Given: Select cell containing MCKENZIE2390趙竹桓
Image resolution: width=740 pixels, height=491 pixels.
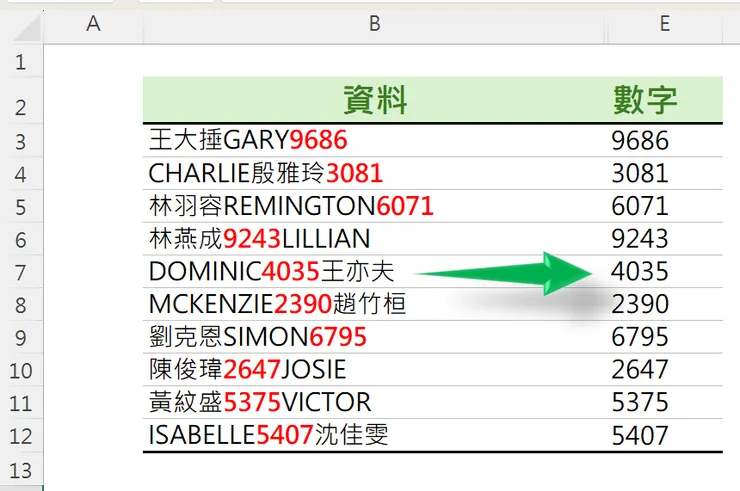Looking at the screenshot, I should [375, 305].
